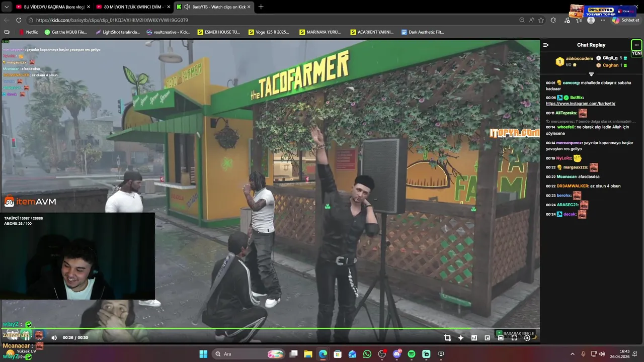Mute the BarisYTB tab audio
Viewport: 644px width, 362px height.
click(x=187, y=7)
